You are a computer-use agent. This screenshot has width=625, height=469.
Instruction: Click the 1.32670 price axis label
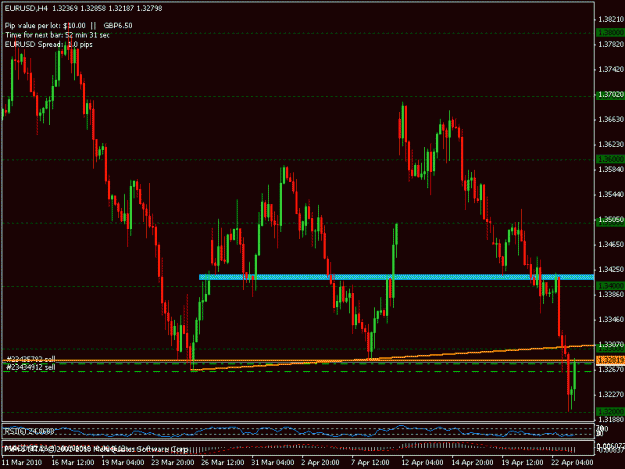point(611,369)
